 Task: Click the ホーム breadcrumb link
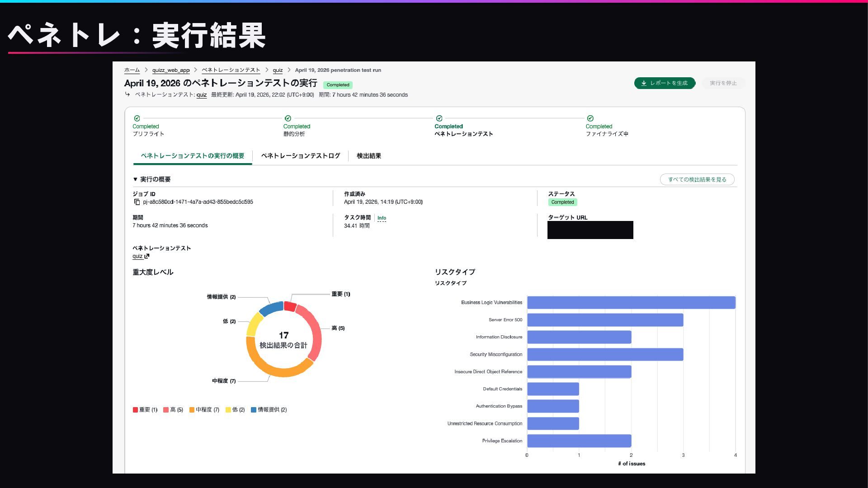[x=132, y=70]
